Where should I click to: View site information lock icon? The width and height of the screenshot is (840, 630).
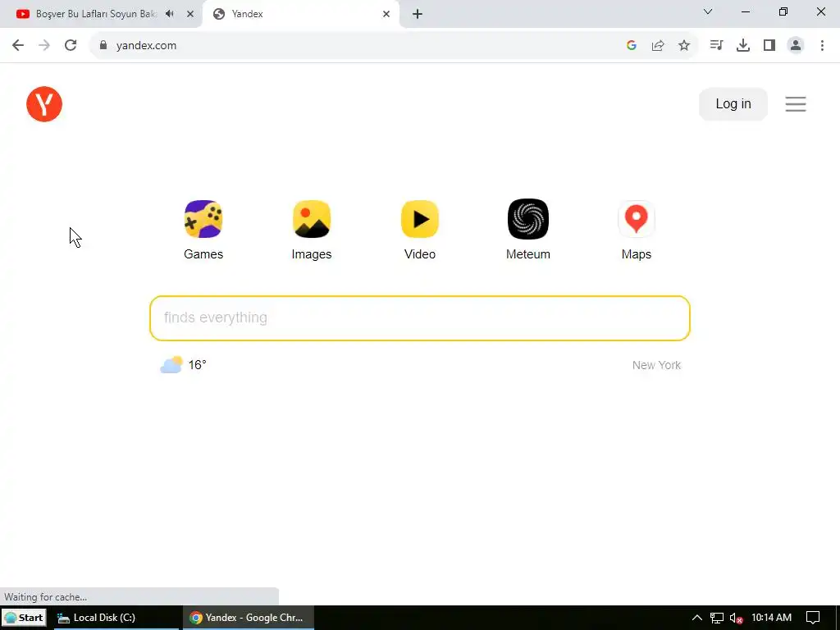pyautogui.click(x=103, y=46)
